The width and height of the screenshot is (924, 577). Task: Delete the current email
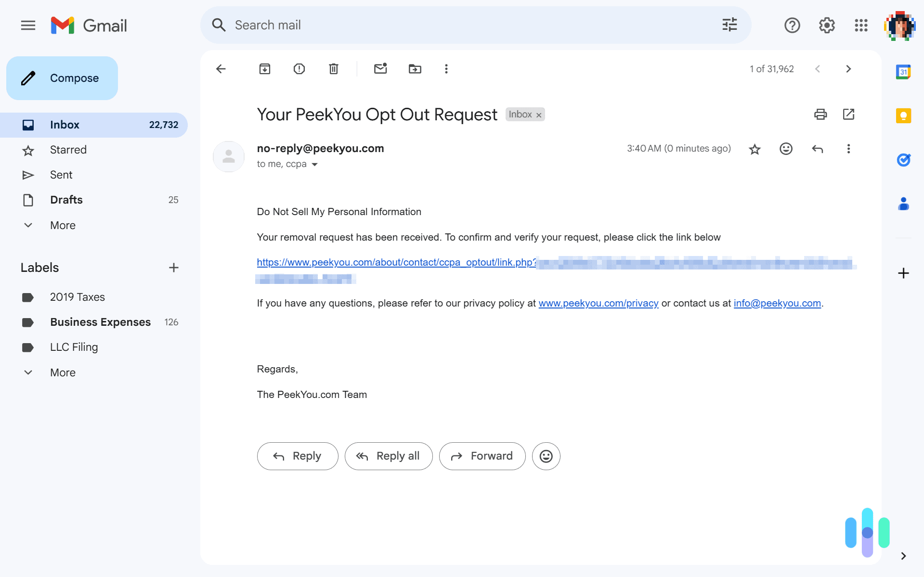tap(333, 69)
